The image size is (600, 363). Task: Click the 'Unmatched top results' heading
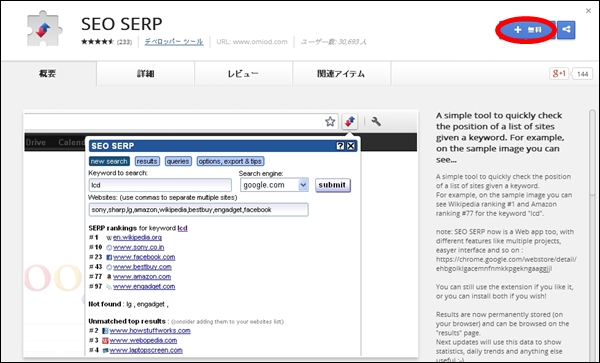coord(127,321)
